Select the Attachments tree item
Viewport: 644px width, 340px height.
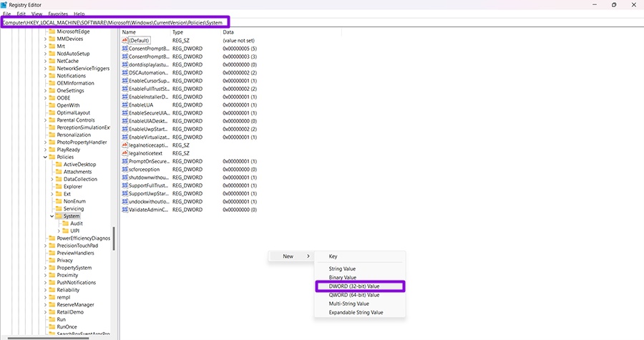pyautogui.click(x=77, y=172)
